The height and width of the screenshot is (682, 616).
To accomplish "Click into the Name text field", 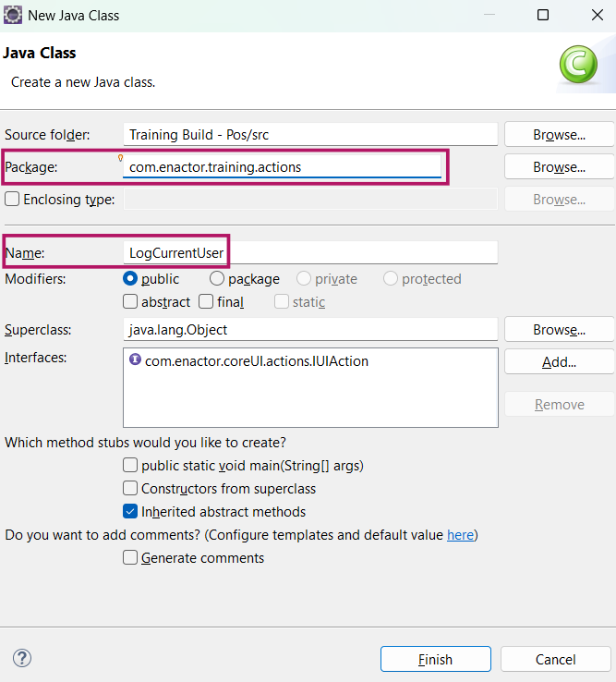I will 310,252.
